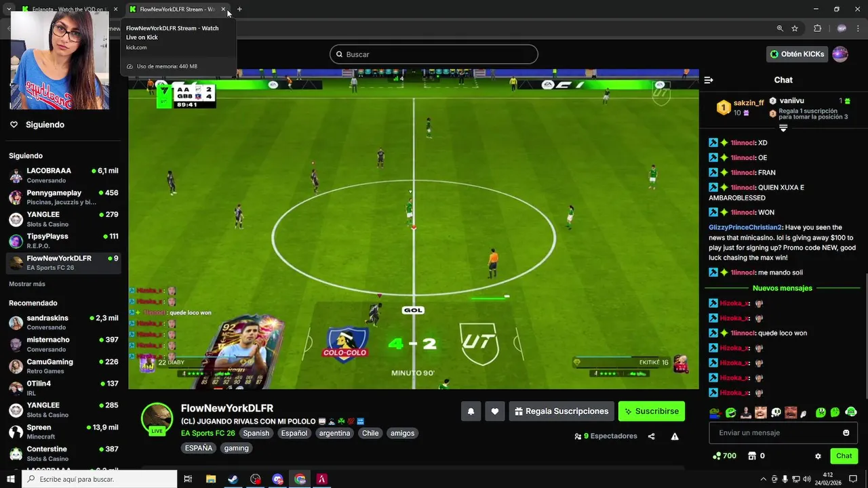Select the Pepe frog emote
Image resolution: width=868 pixels, height=488 pixels.
(715, 412)
